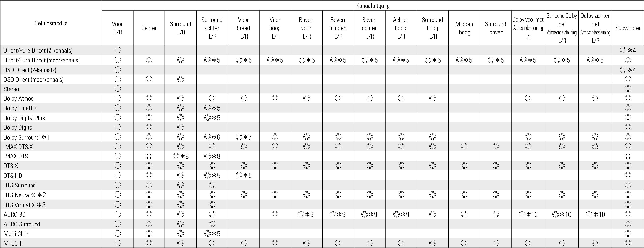Select the Center marker for Dolby Atmos

pos(149,98)
